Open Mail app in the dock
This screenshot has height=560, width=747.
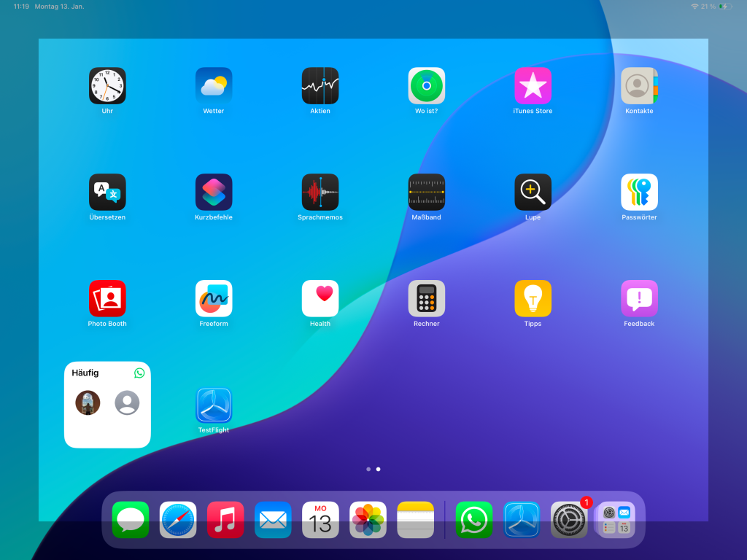click(273, 520)
